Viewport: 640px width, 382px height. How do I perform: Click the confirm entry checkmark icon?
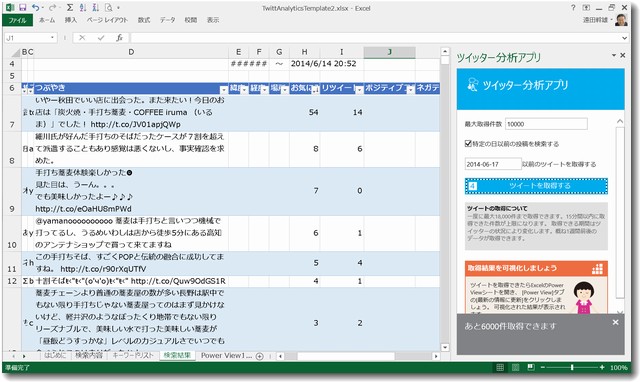pyautogui.click(x=101, y=38)
